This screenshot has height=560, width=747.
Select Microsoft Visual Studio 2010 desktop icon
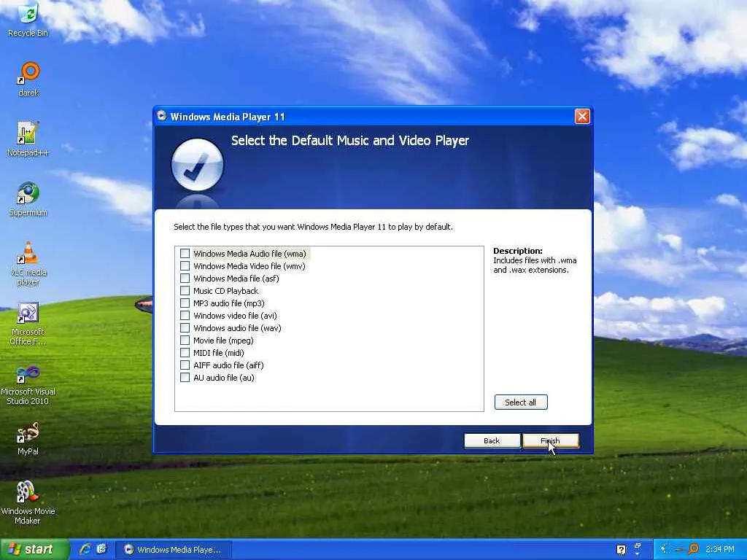(28, 384)
